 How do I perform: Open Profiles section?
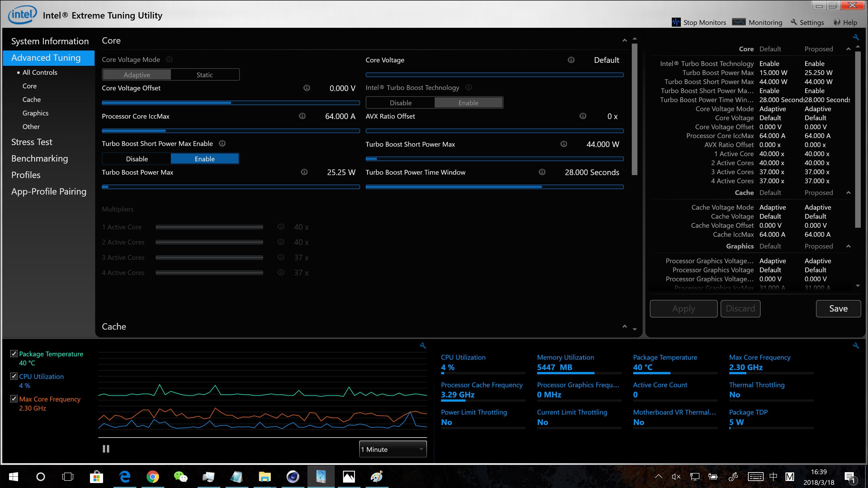coord(26,175)
